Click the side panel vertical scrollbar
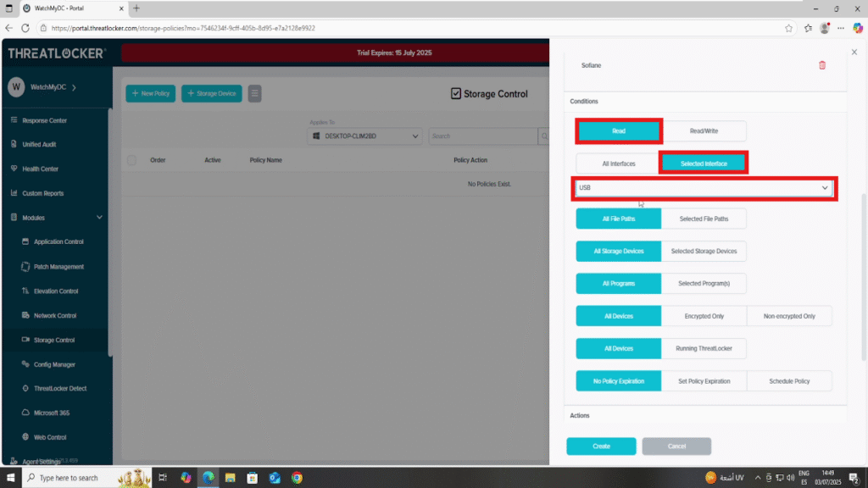 864,277
